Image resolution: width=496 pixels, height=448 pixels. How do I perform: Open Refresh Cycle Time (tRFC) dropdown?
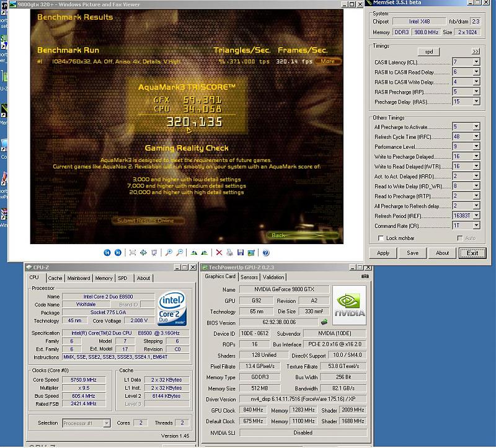pos(476,136)
